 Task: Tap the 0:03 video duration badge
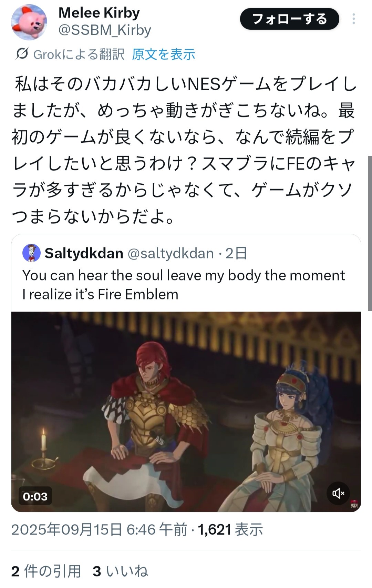click(x=35, y=496)
